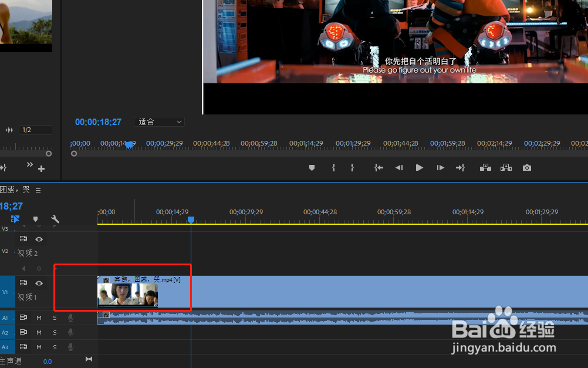Screen dimensions: 588x368
Task: Toggle A3 track targeting
Action: [x=5, y=347]
